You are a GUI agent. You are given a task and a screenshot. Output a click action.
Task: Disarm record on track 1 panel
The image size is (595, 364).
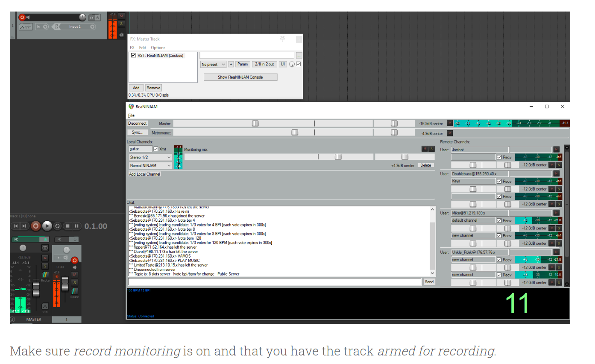point(22,18)
